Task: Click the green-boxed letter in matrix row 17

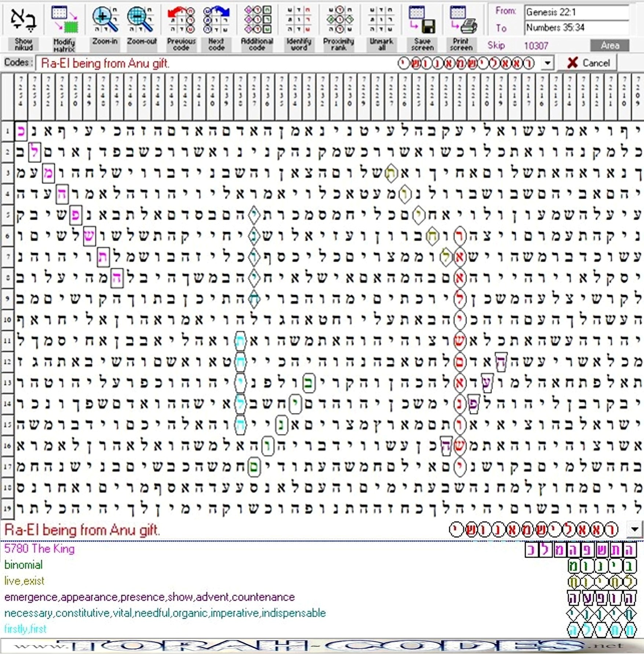Action: tap(254, 467)
